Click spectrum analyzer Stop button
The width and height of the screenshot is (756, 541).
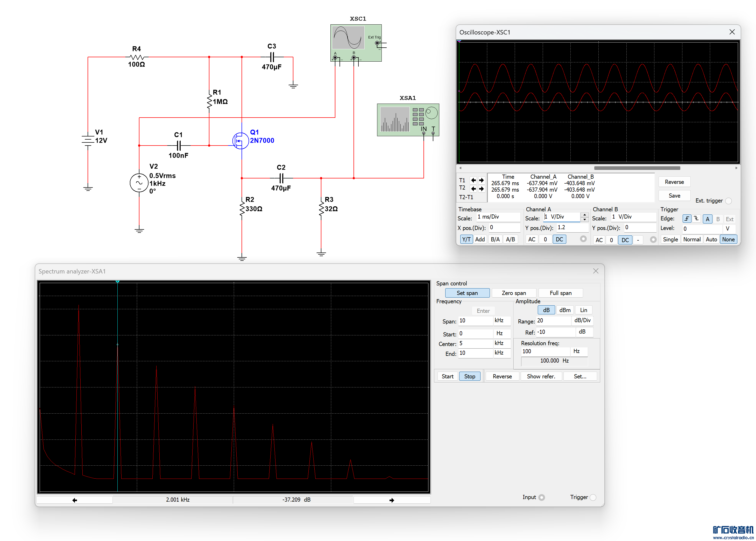point(470,376)
